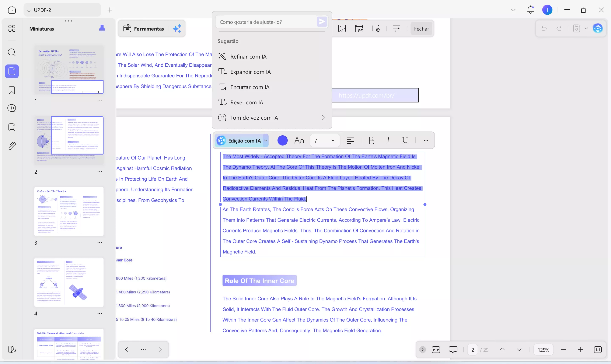Expand Tom de voz com IA submenu
The width and height of the screenshot is (611, 364).
pyautogui.click(x=323, y=118)
